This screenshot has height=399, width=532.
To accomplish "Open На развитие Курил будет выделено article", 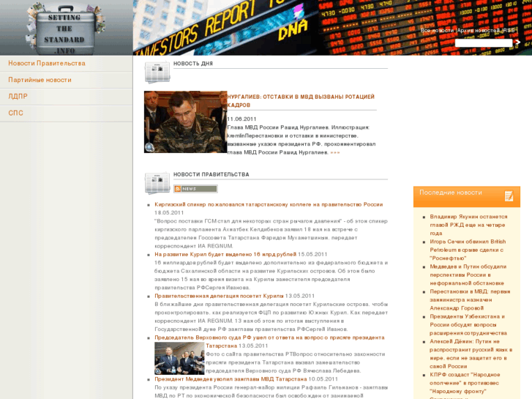I will coord(225,254).
